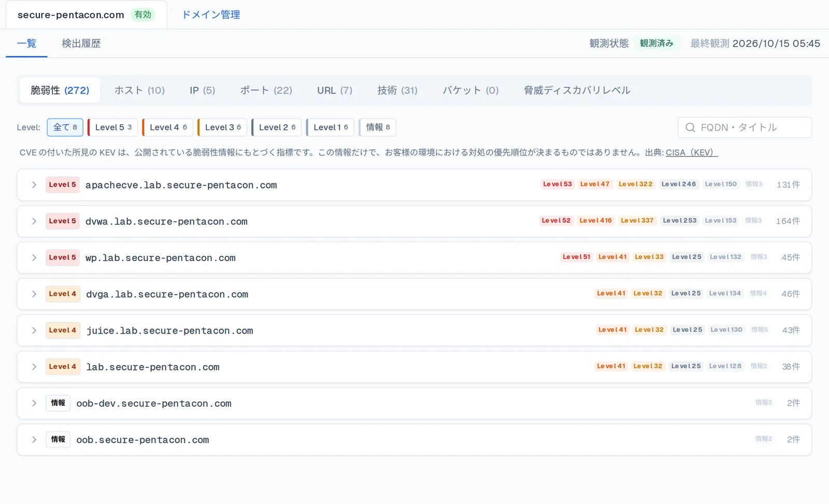Open the 脅威ディスカバリレベル tab
Image resolution: width=829 pixels, height=504 pixels.
(577, 90)
